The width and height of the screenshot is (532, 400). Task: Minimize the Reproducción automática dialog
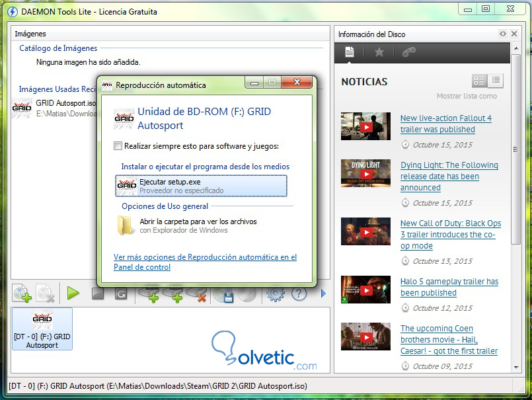click(254, 82)
